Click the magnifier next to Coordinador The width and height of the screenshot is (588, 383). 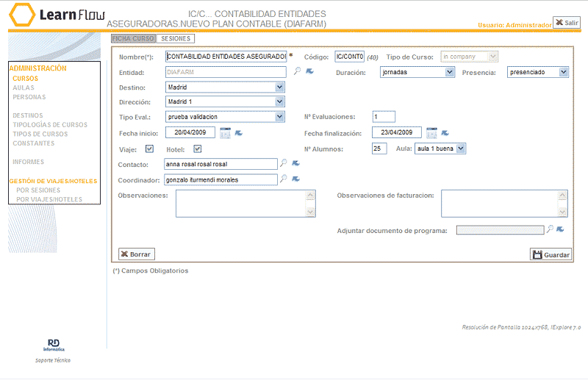point(284,179)
